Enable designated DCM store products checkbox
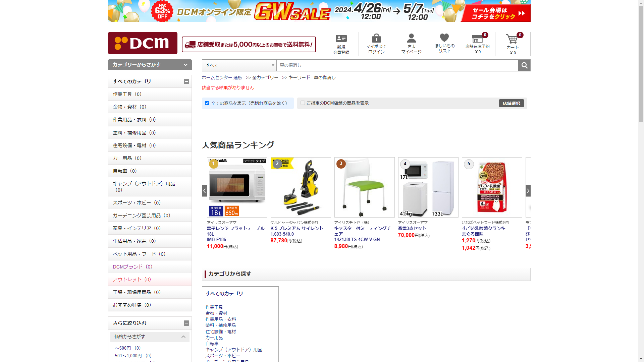The width and height of the screenshot is (644, 362). 303,103
